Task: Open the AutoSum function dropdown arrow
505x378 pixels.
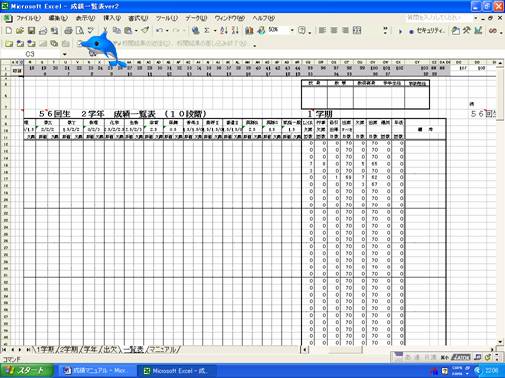Action: 215,31
